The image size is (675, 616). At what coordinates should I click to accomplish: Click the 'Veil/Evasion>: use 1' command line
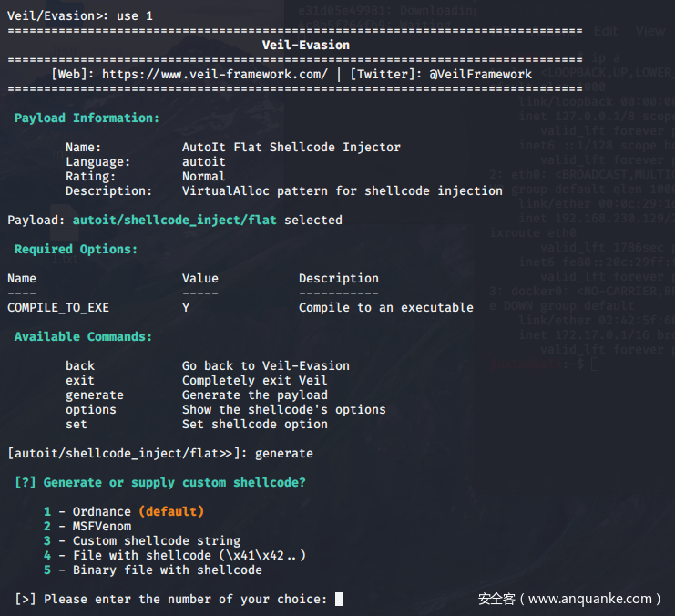[80, 15]
